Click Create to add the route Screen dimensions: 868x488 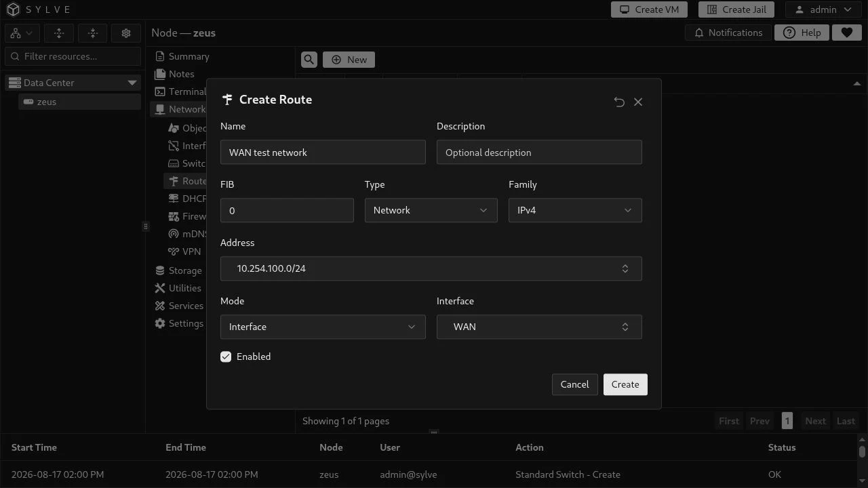(625, 384)
